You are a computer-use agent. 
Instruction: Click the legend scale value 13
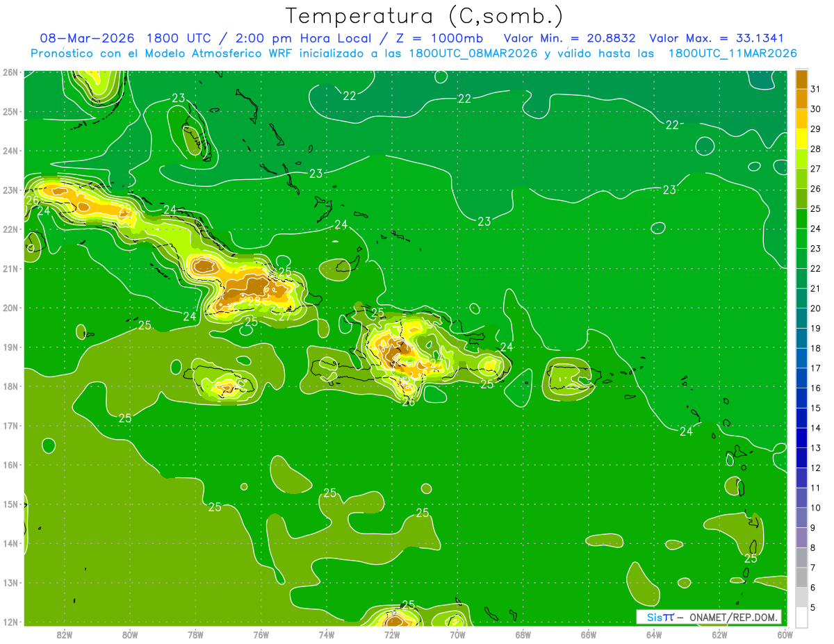pos(815,448)
